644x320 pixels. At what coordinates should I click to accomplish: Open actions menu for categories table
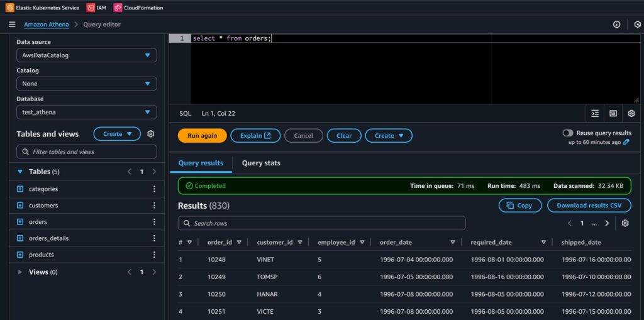[154, 189]
